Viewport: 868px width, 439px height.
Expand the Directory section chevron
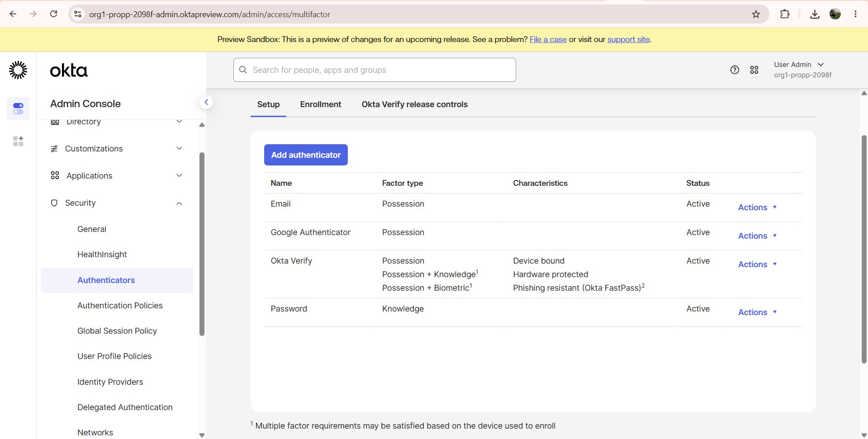(179, 121)
